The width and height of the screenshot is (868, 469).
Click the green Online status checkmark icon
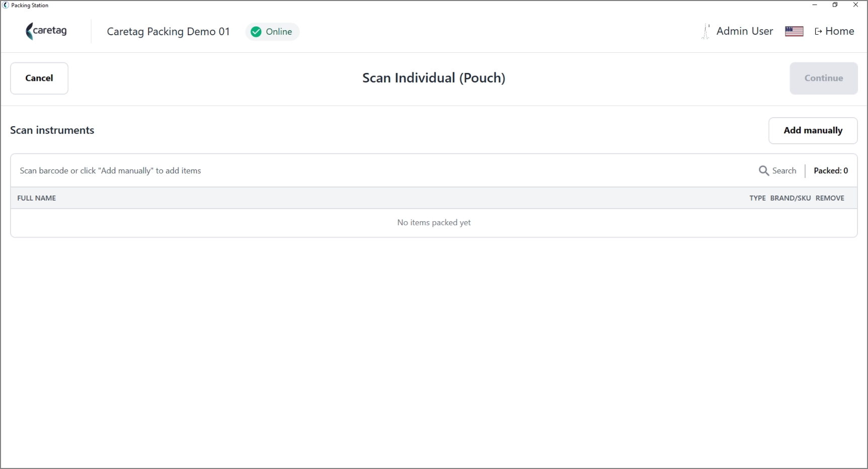click(256, 32)
